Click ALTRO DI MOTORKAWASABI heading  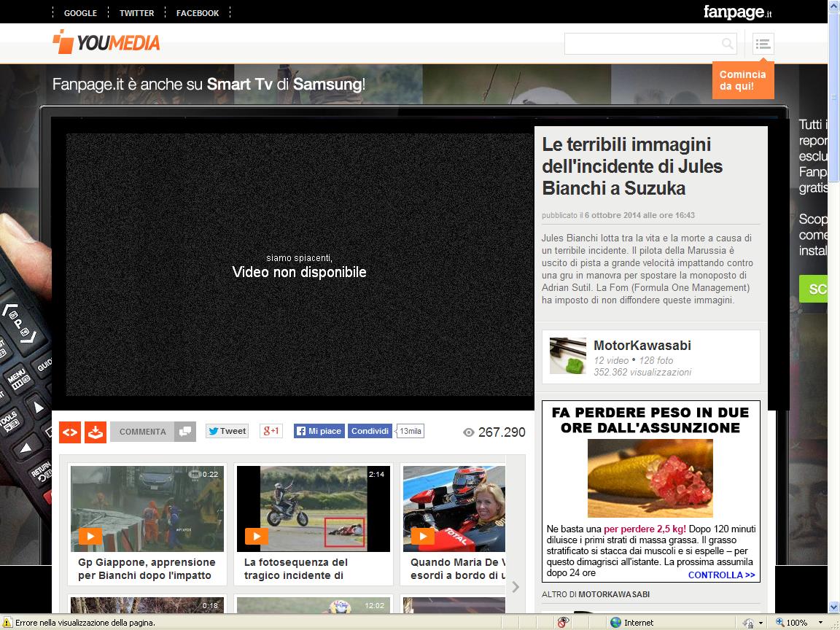point(596,594)
